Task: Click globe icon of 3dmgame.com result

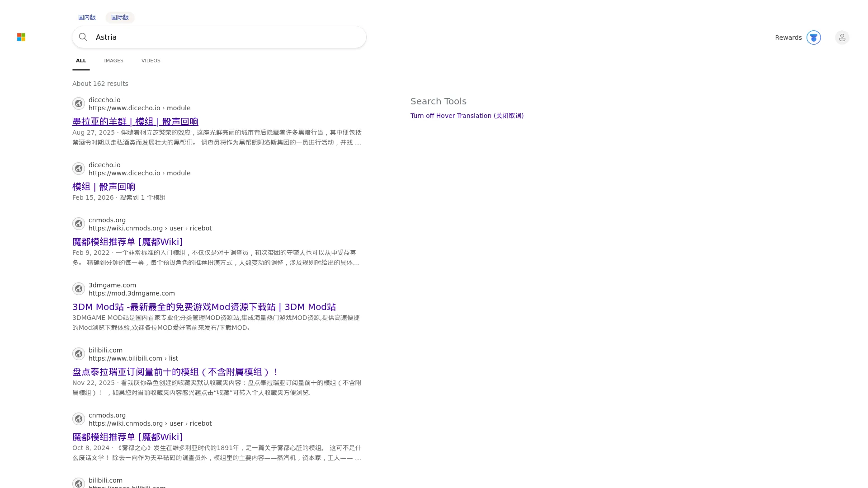Action: tap(79, 289)
